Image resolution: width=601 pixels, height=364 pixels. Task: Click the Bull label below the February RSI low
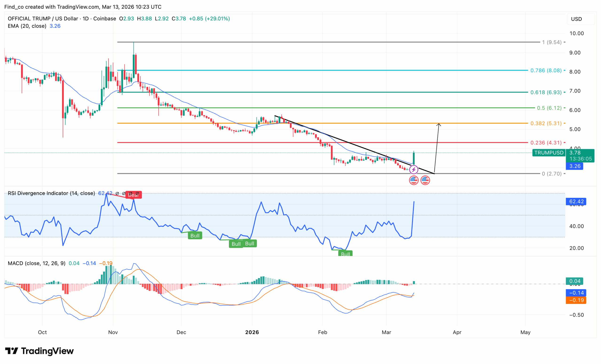345,253
